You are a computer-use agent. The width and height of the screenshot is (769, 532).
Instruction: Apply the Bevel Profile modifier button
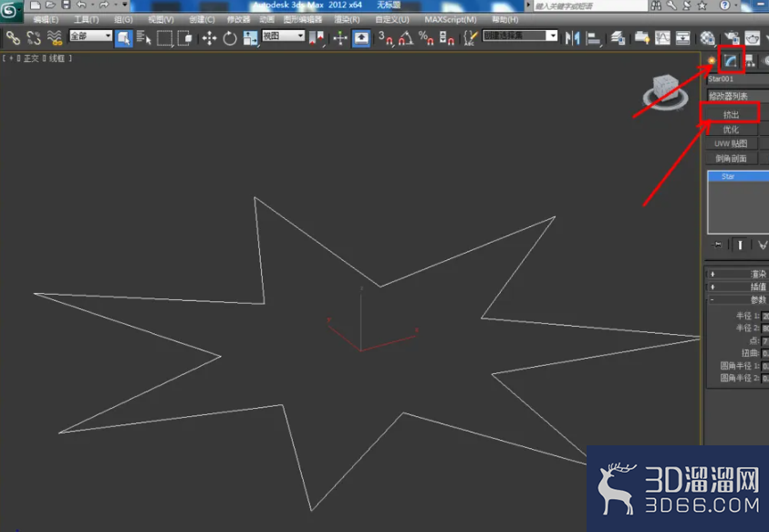[731, 159]
